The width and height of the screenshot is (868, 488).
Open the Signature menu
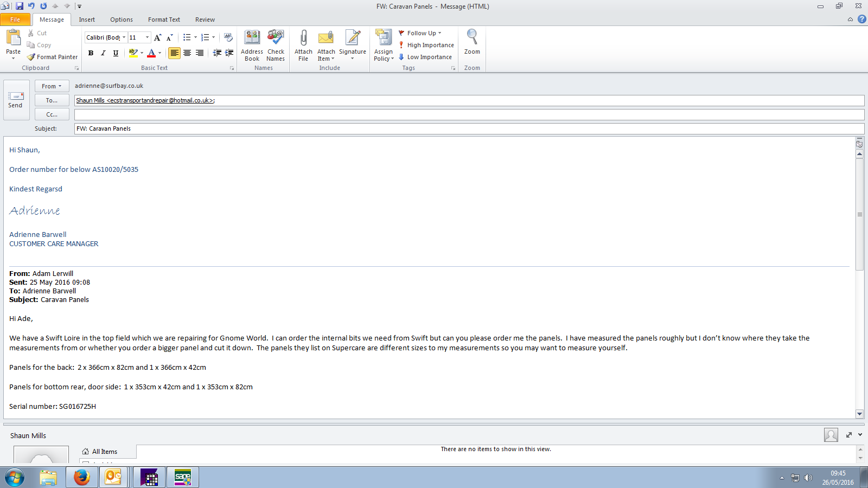353,46
